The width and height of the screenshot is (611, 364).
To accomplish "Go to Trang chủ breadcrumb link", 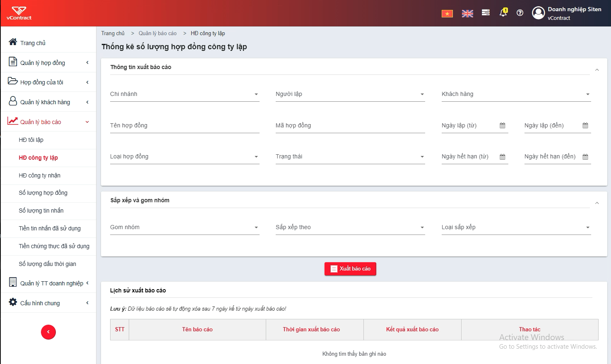I will click(113, 34).
